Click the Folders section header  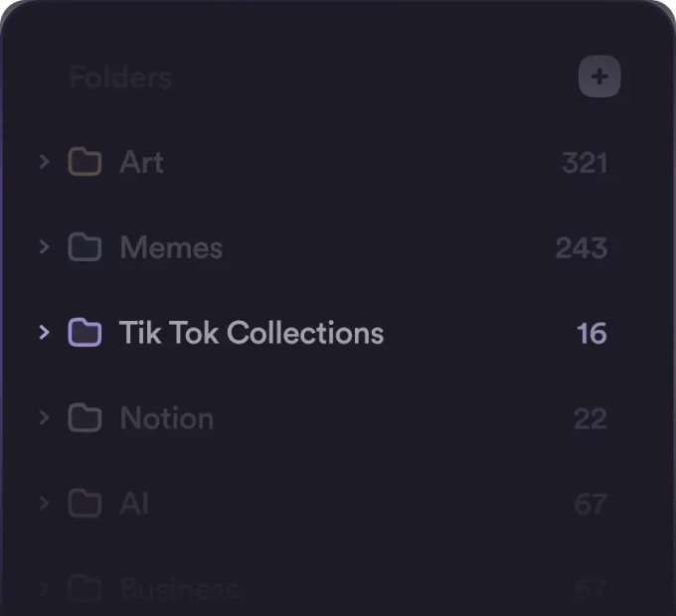(x=120, y=77)
